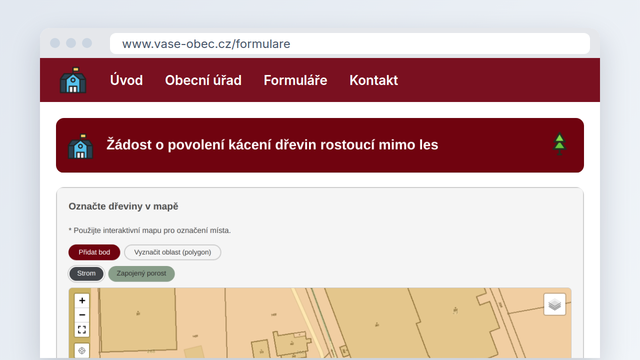Zoom out on the map with minus

(82, 315)
